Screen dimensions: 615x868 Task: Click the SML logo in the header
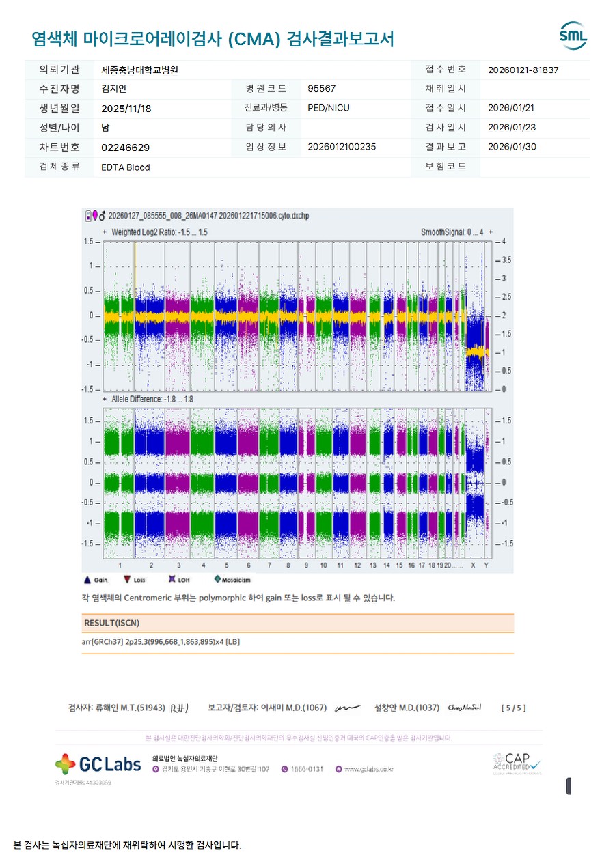[x=573, y=36]
